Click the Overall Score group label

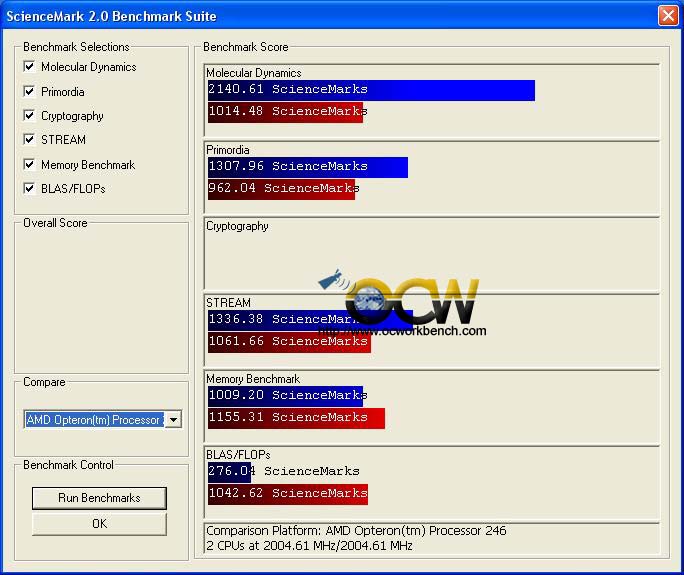[55, 223]
